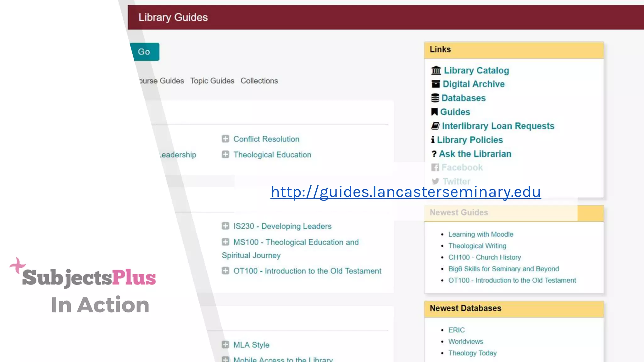This screenshot has width=644, height=362.
Task: Click the Library Catalog building icon
Action: click(436, 70)
